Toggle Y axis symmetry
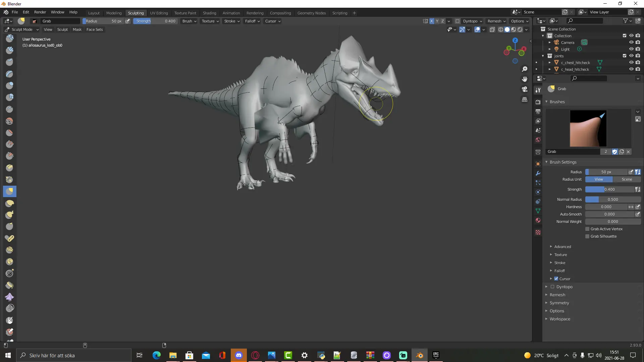Viewport: 644px width, 362px height. 437,21
